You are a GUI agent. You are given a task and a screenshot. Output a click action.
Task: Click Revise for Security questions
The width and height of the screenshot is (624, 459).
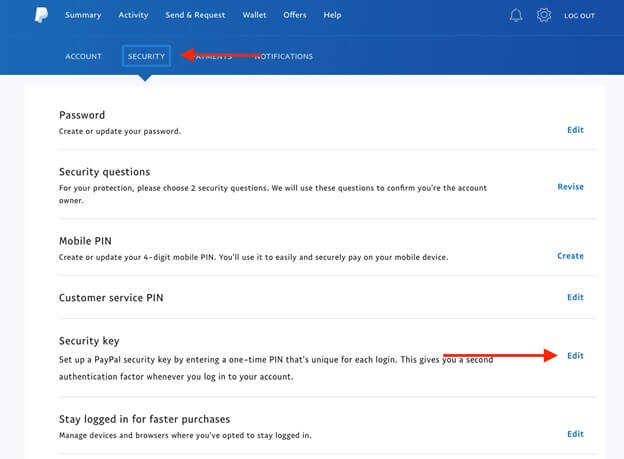[x=570, y=187]
